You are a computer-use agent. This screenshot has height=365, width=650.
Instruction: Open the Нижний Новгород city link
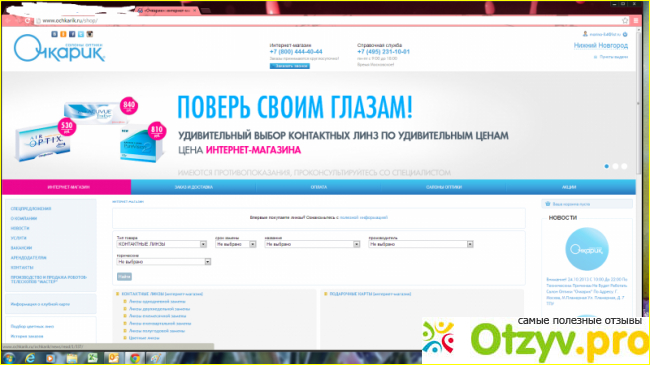(600, 46)
